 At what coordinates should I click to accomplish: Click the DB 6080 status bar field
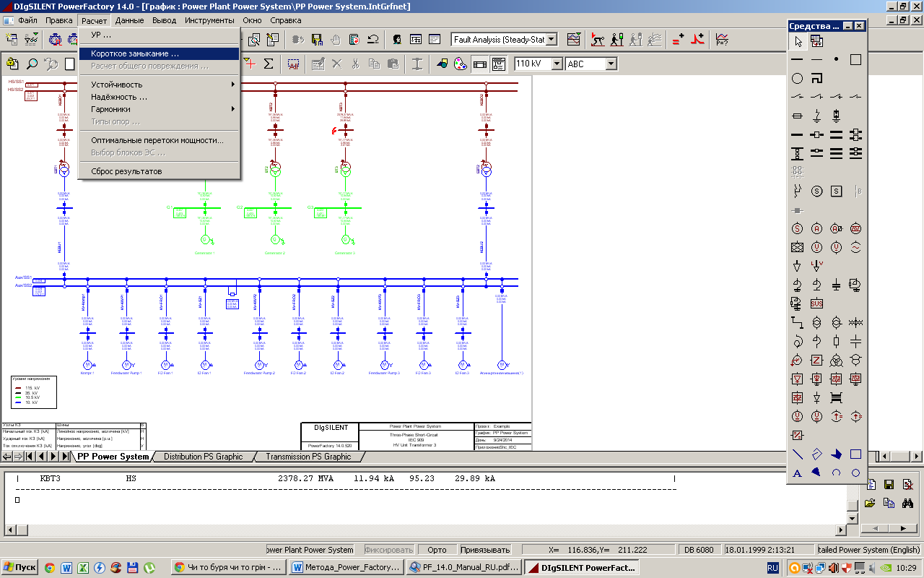tap(699, 550)
